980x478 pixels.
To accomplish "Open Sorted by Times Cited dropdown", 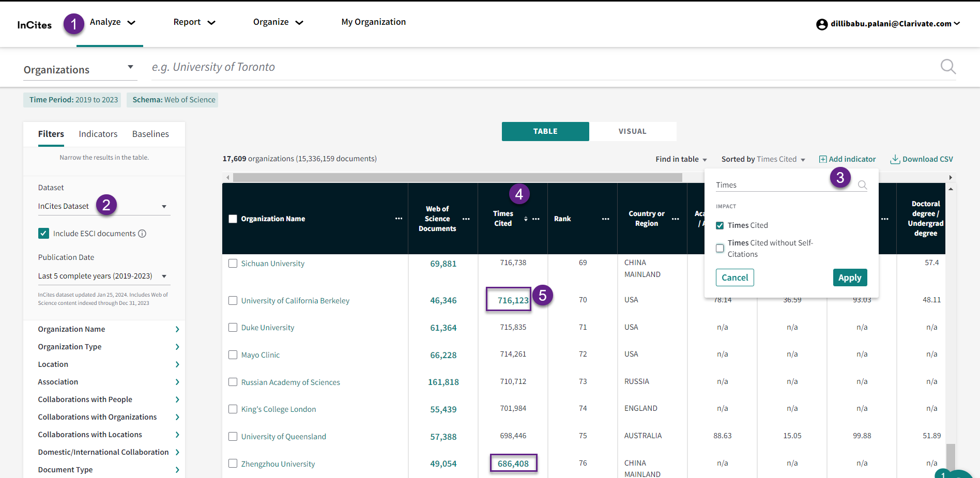I will 763,159.
